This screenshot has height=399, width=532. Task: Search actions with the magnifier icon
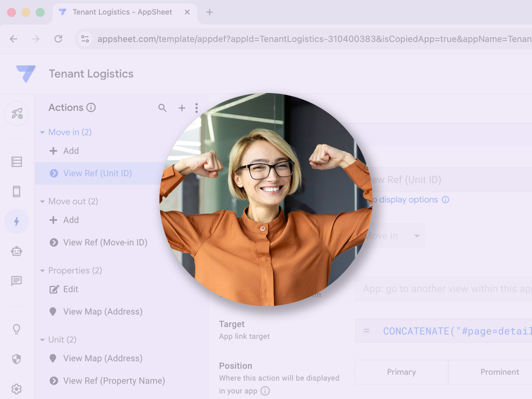coord(162,108)
